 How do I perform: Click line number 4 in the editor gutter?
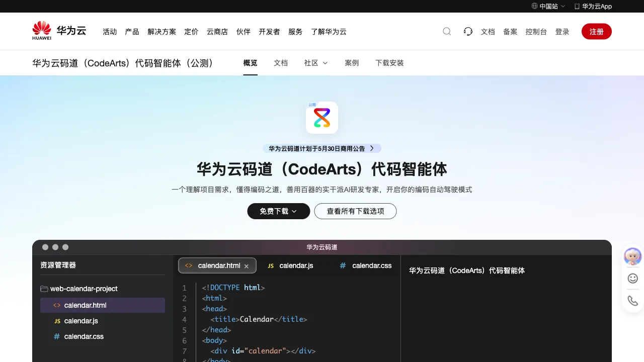(185, 319)
